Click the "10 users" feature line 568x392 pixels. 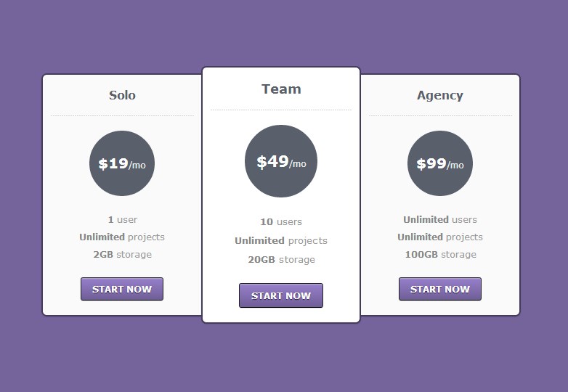281,221
